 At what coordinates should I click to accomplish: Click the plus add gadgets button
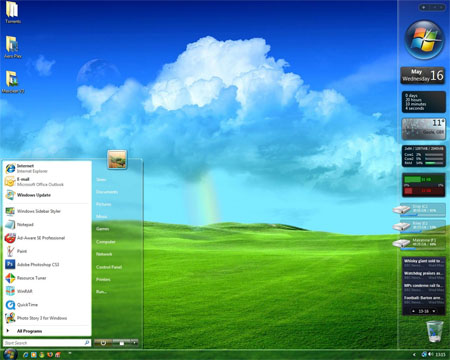pos(424,7)
